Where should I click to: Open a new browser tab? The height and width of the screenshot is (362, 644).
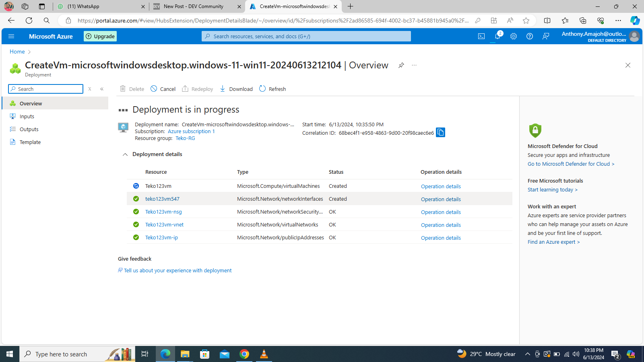tap(351, 6)
